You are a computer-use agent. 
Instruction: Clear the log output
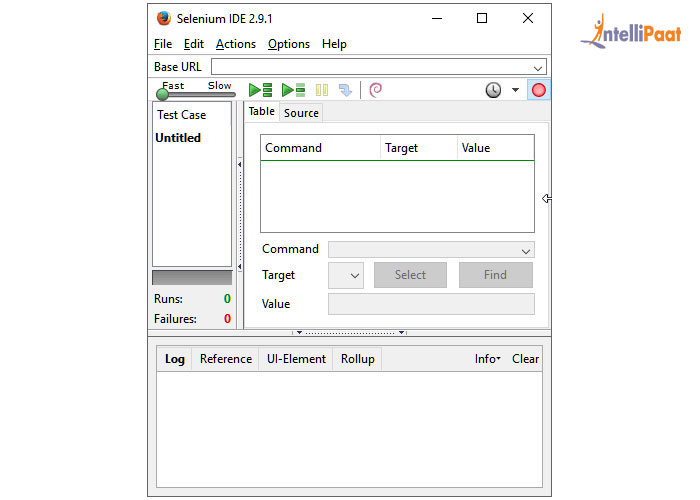click(x=525, y=359)
